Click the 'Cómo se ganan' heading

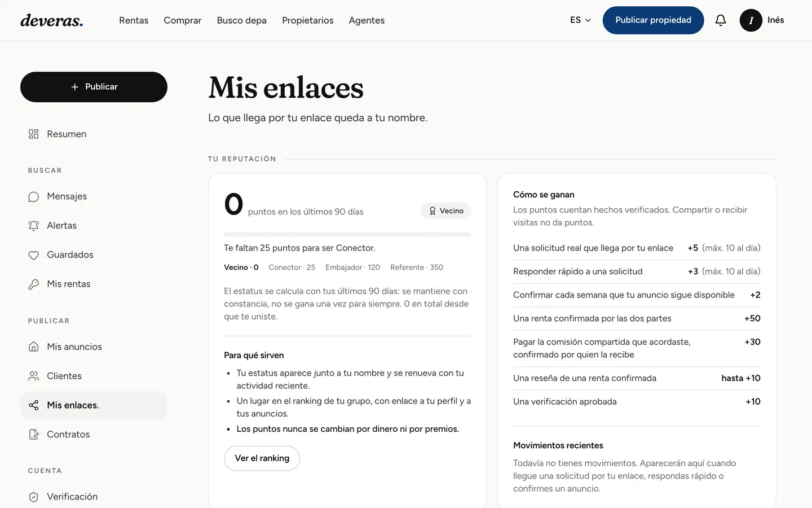click(544, 195)
